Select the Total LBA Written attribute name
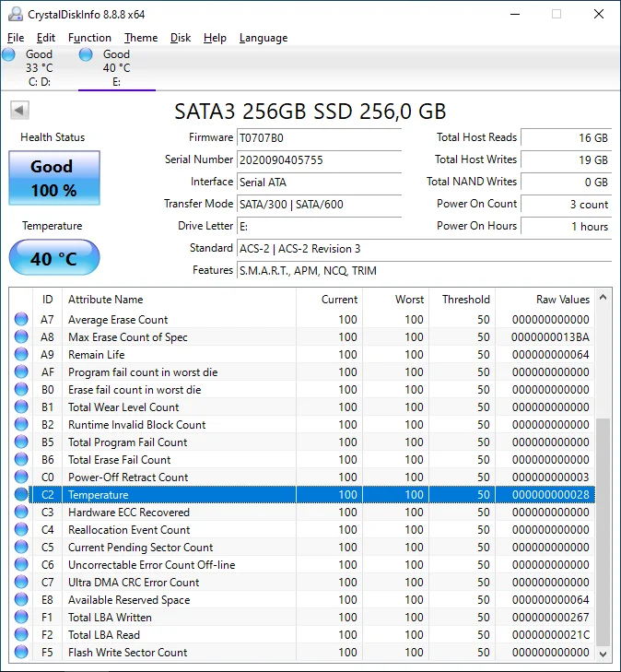Image resolution: width=621 pixels, height=672 pixels. click(110, 617)
